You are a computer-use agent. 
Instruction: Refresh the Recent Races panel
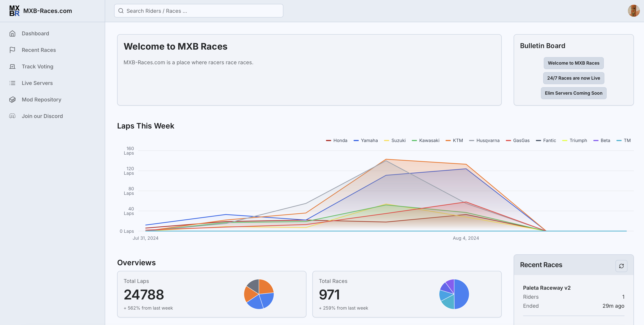point(621,266)
